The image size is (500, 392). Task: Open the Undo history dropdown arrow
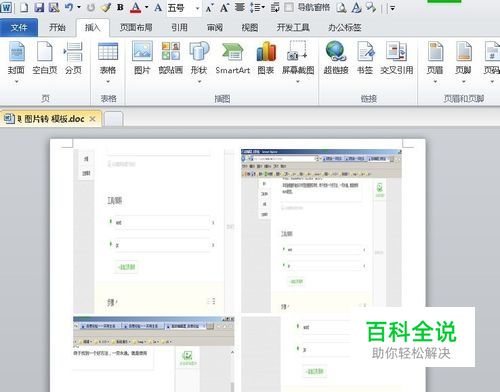(79, 7)
